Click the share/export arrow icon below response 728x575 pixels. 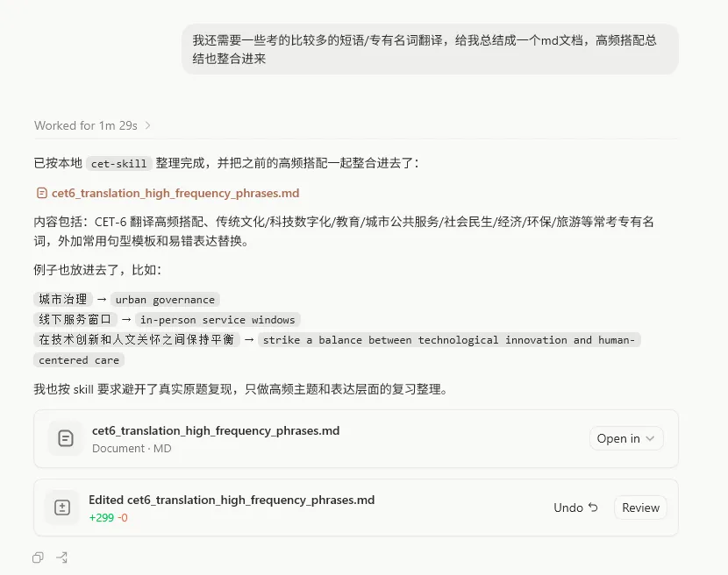[x=61, y=557]
